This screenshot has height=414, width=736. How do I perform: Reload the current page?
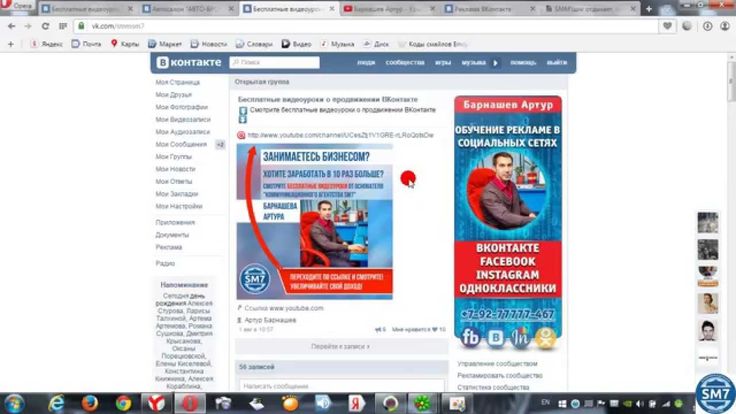(45, 26)
